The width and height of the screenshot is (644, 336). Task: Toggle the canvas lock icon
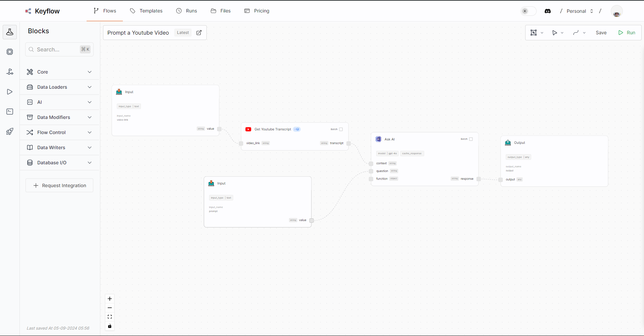coord(110,326)
